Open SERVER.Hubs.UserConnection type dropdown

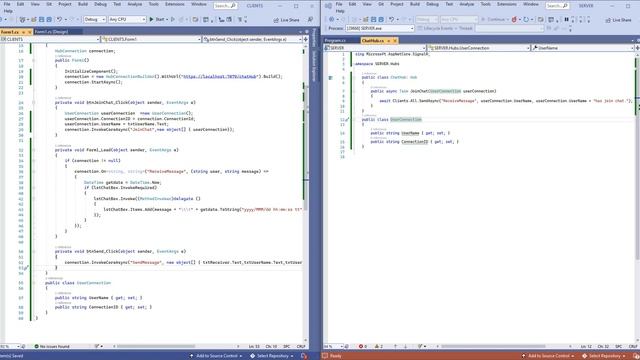pyautogui.click(x=479, y=48)
